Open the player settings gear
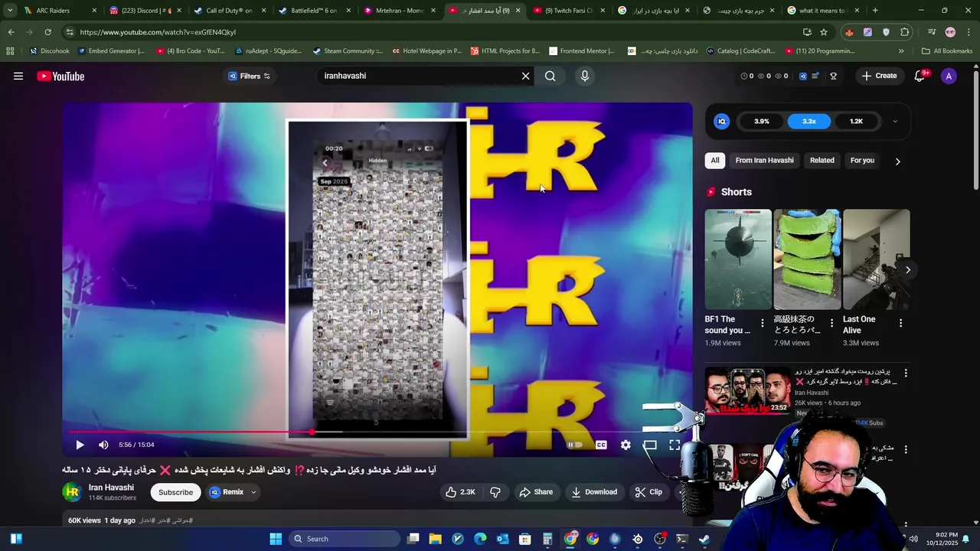Screen dimensions: 980x551 point(626,445)
